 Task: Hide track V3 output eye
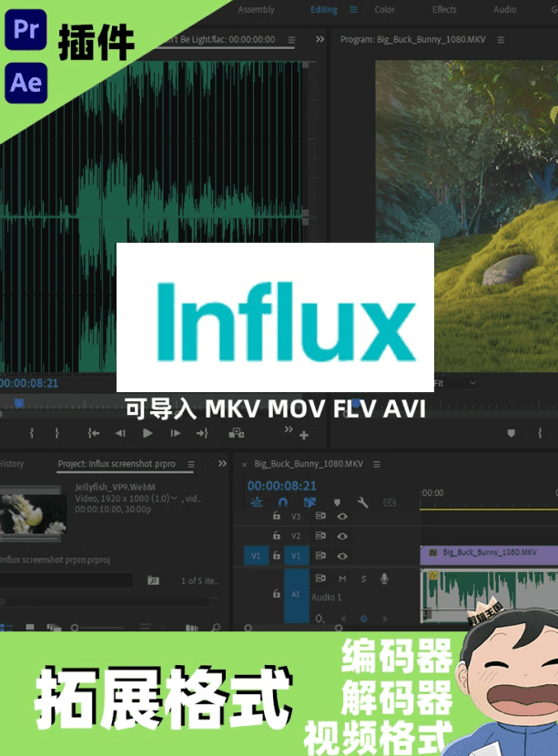click(342, 517)
